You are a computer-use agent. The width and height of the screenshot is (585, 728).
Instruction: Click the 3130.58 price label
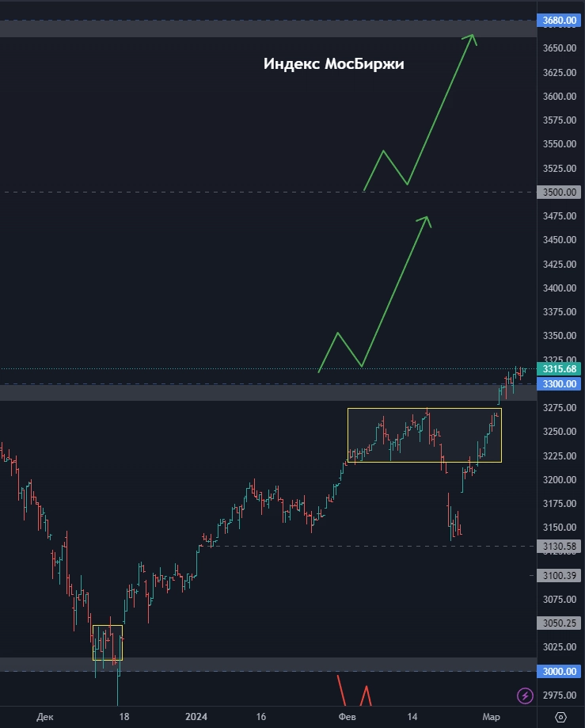point(559,547)
